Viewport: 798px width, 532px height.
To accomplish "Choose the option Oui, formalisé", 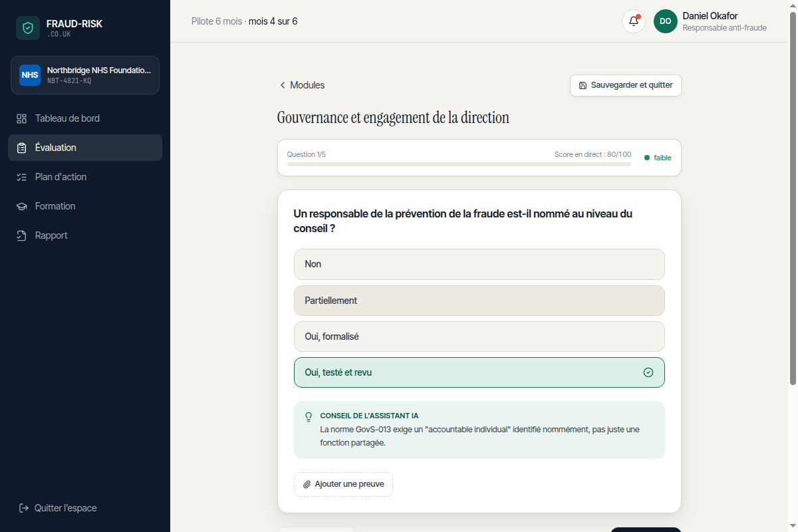I will tap(479, 336).
